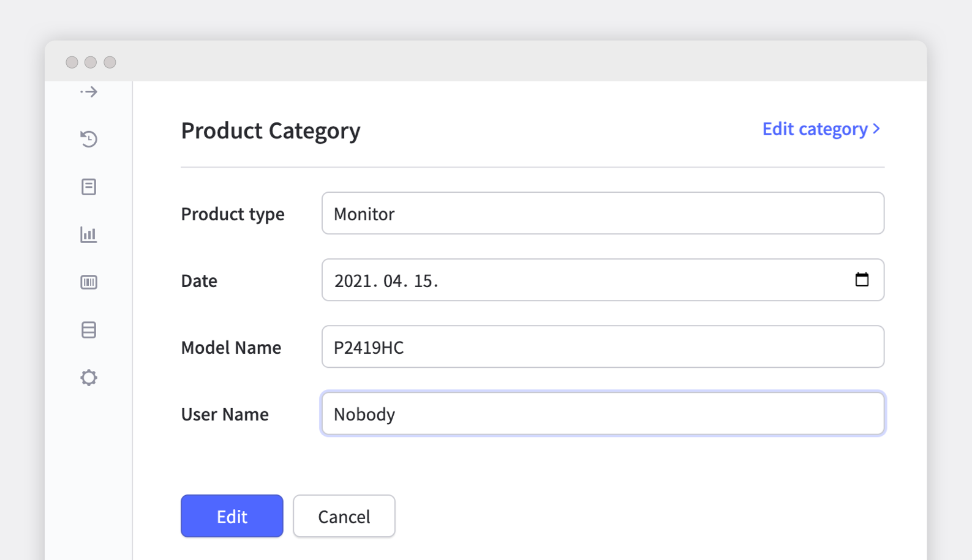
Task: Open the bar chart statistics icon
Action: (89, 234)
